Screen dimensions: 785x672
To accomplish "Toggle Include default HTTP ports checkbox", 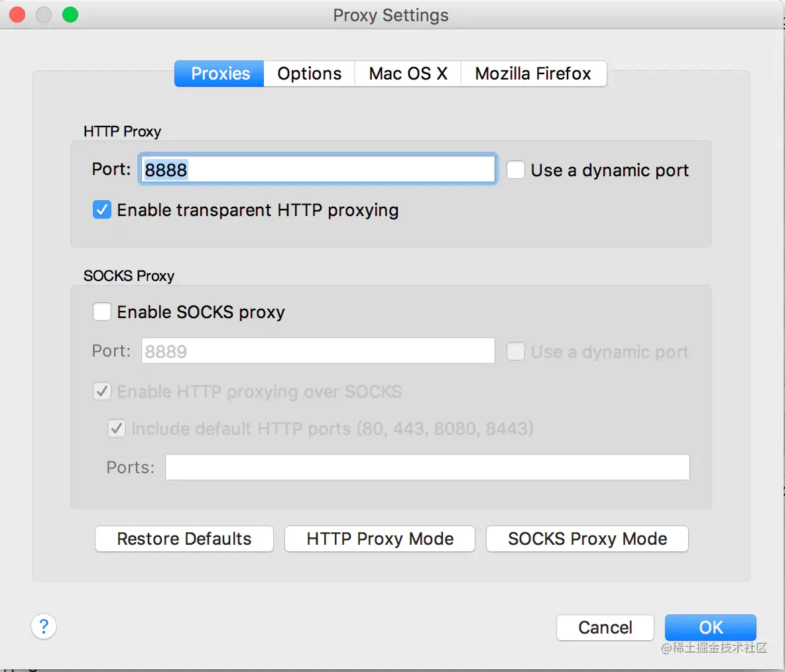I will pos(117,428).
